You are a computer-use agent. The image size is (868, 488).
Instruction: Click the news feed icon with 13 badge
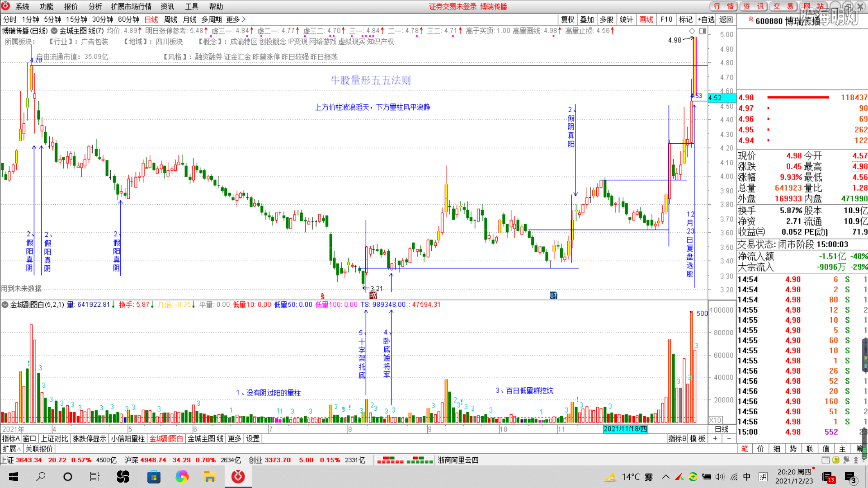click(x=829, y=477)
